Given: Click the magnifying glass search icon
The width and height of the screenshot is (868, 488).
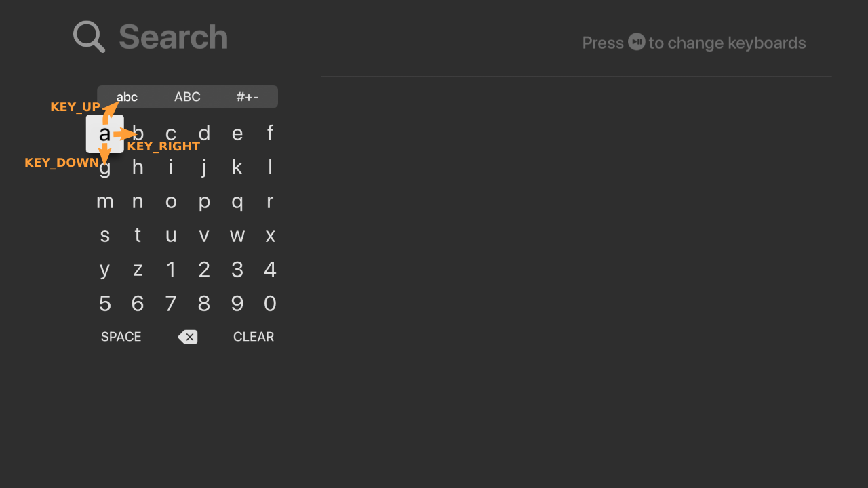Looking at the screenshot, I should (89, 37).
